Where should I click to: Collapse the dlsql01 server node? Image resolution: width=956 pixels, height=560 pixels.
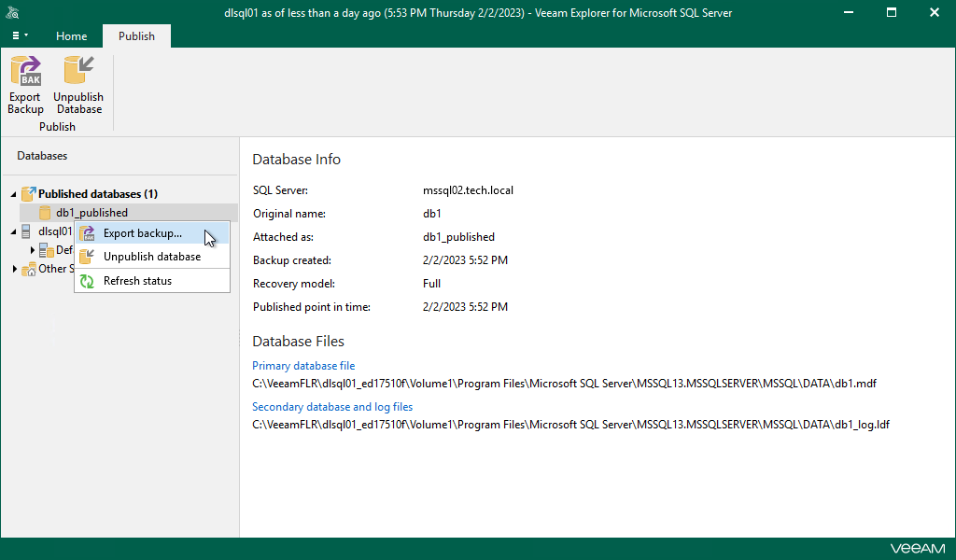pos(13,231)
